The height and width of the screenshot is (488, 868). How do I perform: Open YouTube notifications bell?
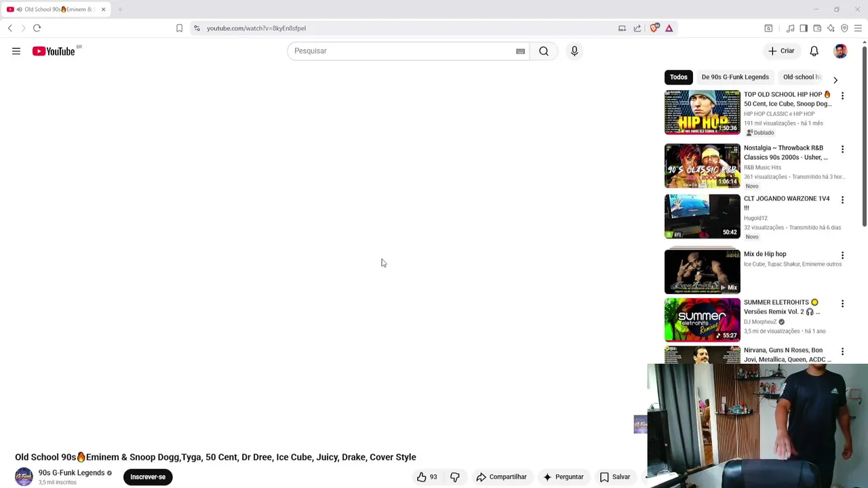(814, 51)
